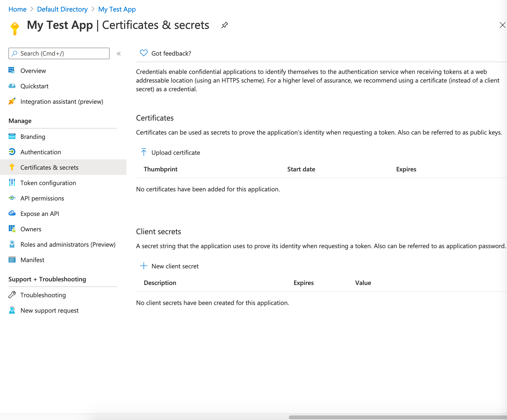This screenshot has width=507, height=420.
Task: Open Integration assistant rocket icon
Action: pos(12,101)
